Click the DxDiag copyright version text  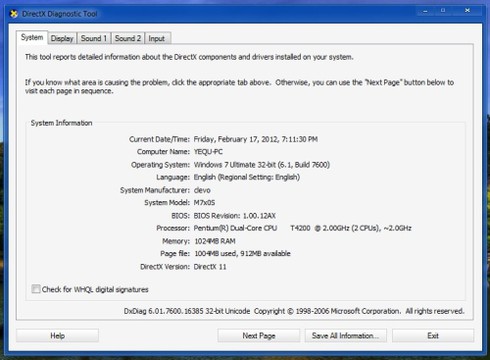[294, 311]
